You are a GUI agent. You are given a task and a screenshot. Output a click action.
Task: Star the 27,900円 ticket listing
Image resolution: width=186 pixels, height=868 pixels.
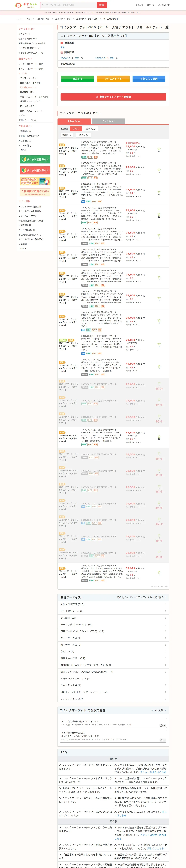pyautogui.click(x=159, y=170)
